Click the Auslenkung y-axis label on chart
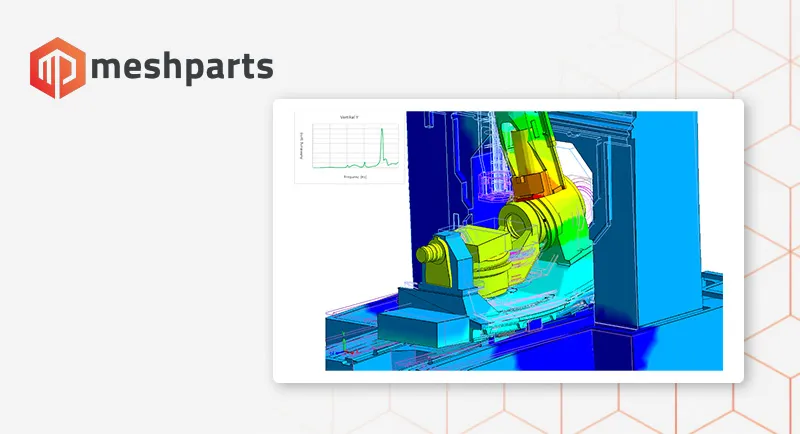This screenshot has height=434, width=800. [x=300, y=148]
